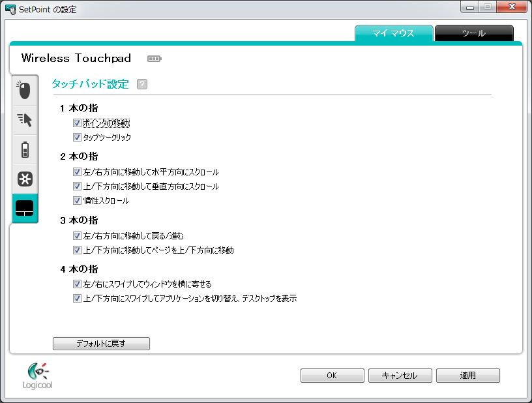Click the デフォルトに戻す button
Screen dimensions: 532x403
click(101, 343)
